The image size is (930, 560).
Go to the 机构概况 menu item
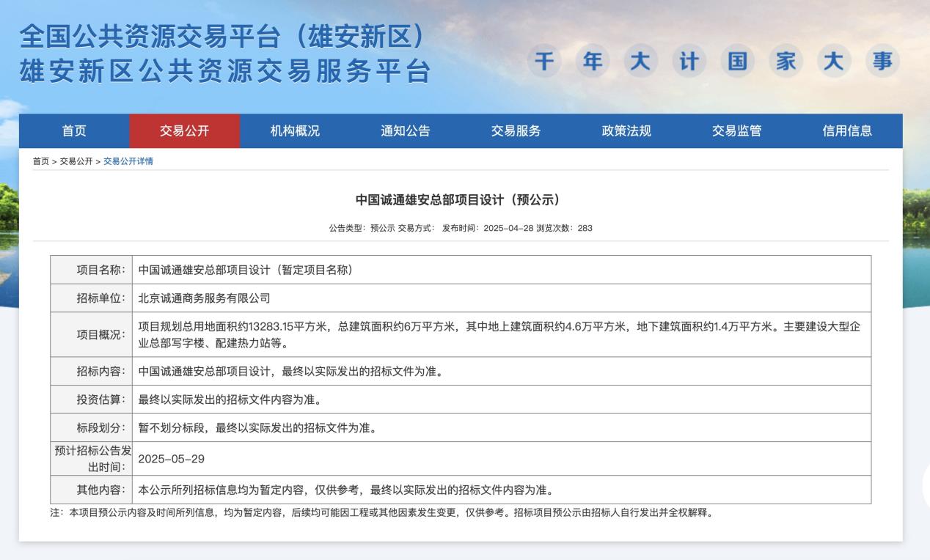click(x=295, y=131)
